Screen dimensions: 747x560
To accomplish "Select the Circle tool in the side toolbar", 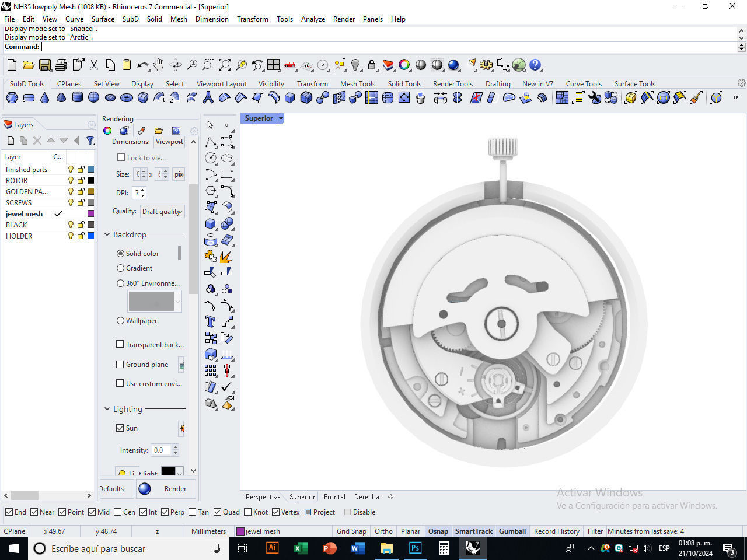I will [x=211, y=158].
